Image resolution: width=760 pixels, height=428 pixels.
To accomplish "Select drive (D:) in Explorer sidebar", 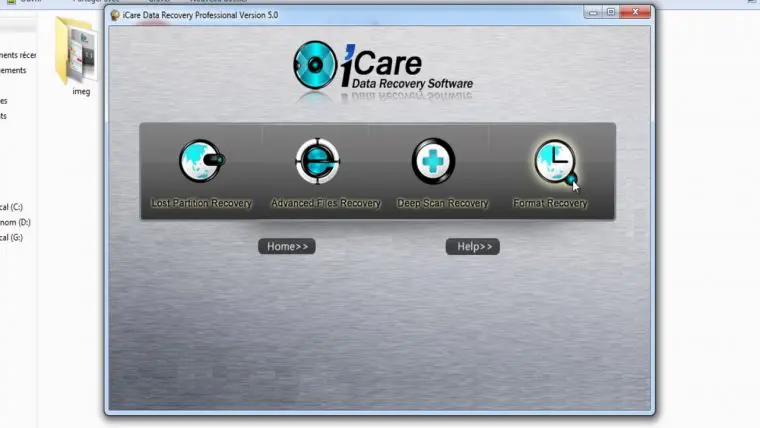I will pos(16,222).
